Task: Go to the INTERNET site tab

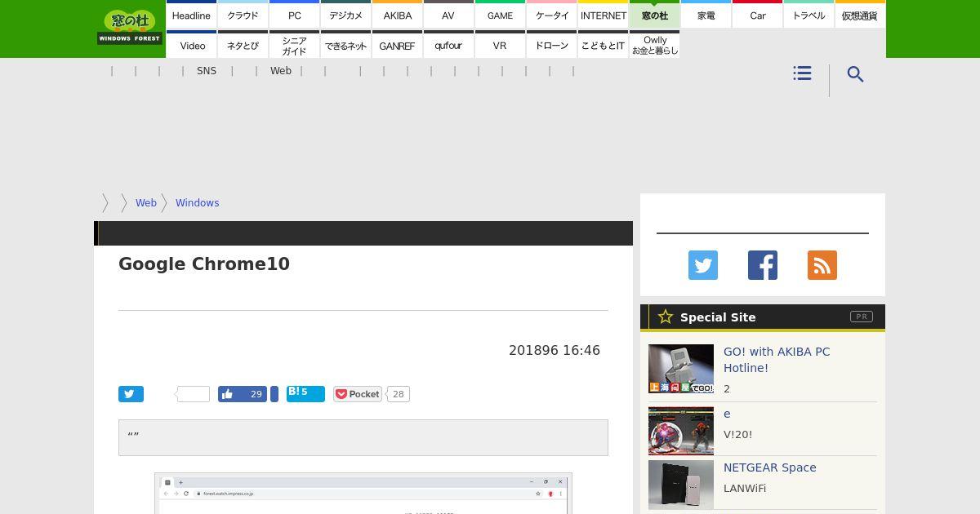Action: click(x=604, y=15)
